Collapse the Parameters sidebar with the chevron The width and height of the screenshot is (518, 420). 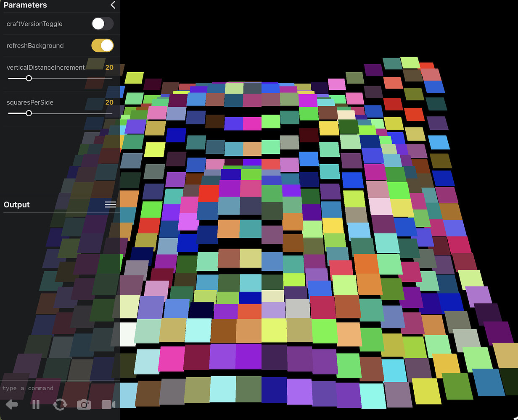(x=112, y=5)
